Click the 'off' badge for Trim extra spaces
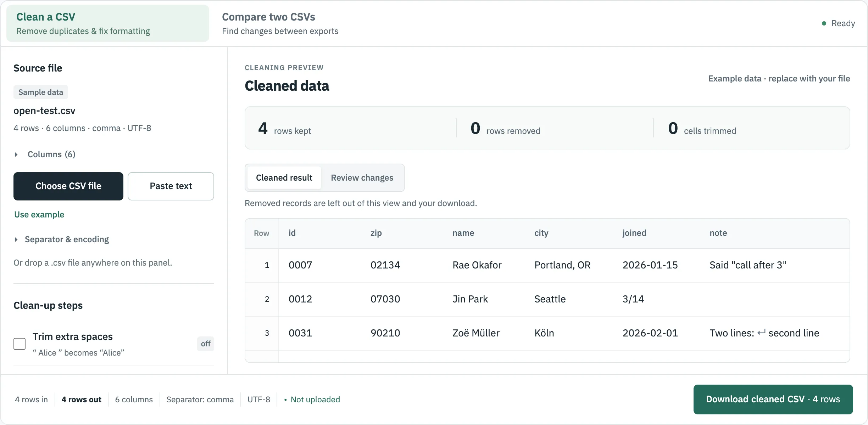The height and width of the screenshot is (425, 868). (206, 344)
